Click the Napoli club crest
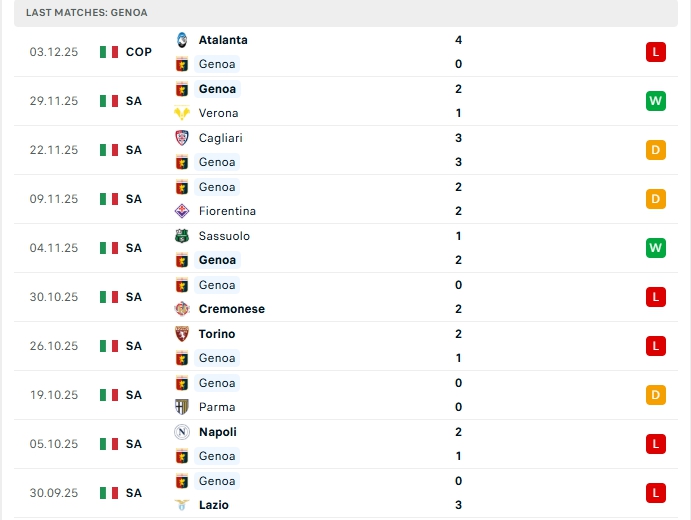This screenshot has height=520, width=691. pos(182,432)
